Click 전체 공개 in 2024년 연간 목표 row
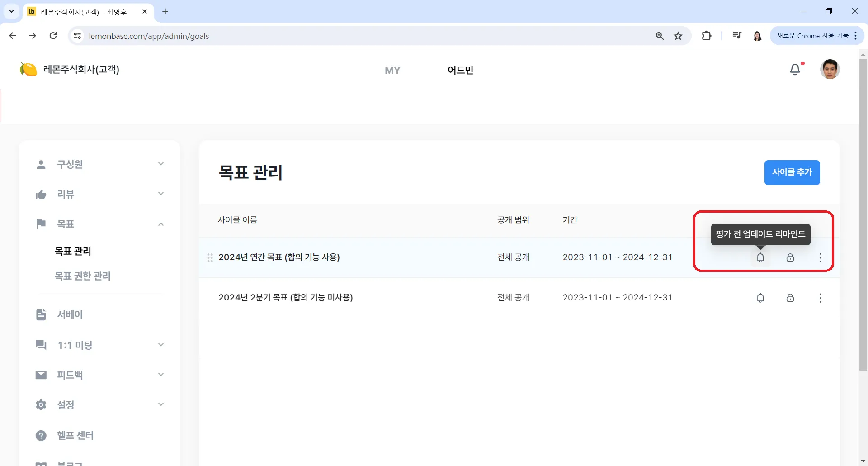868x466 pixels. pos(513,257)
